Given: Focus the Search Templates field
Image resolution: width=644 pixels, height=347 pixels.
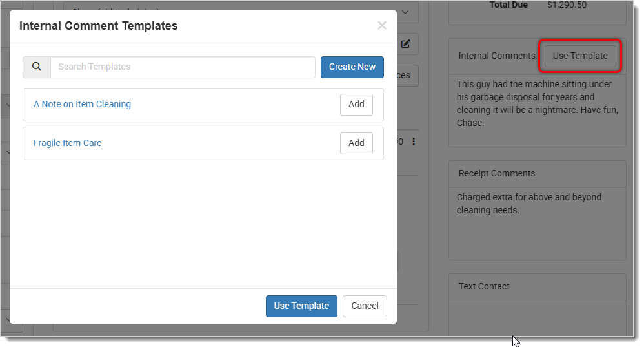Looking at the screenshot, I should [183, 67].
